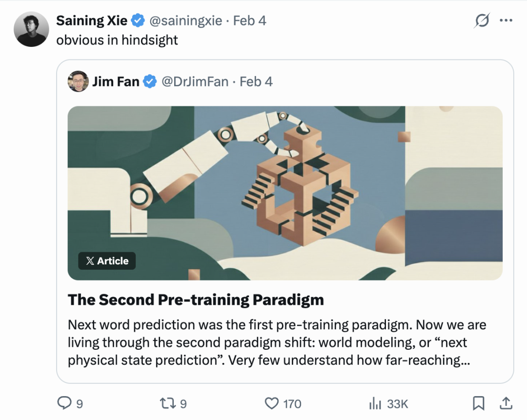
Task: Open The Second Pre-training Paradigm title
Action: (196, 300)
